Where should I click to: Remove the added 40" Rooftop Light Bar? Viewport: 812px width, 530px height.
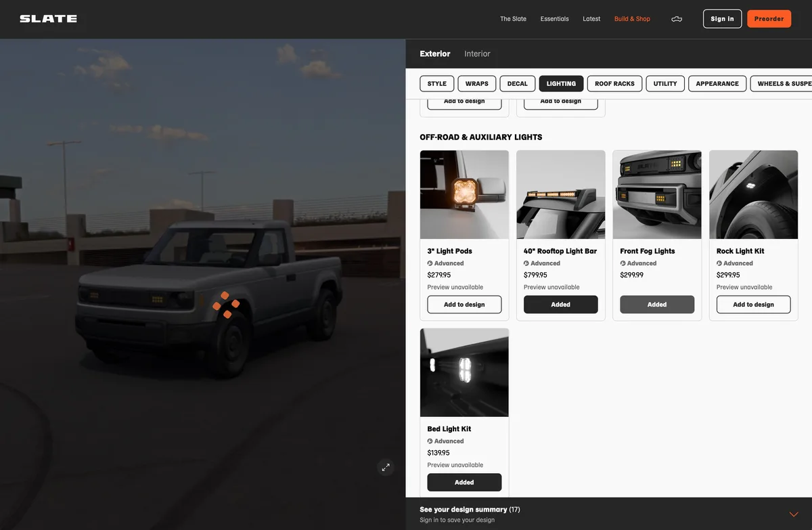[560, 305]
